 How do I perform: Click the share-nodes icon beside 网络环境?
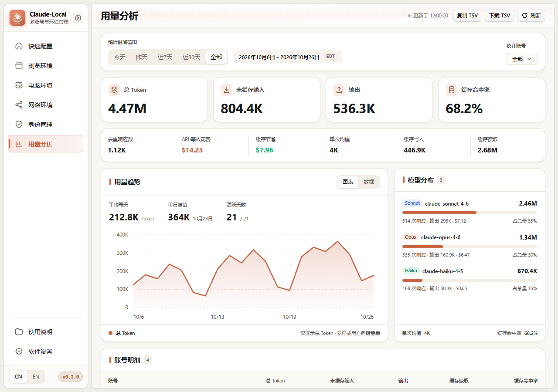point(19,105)
